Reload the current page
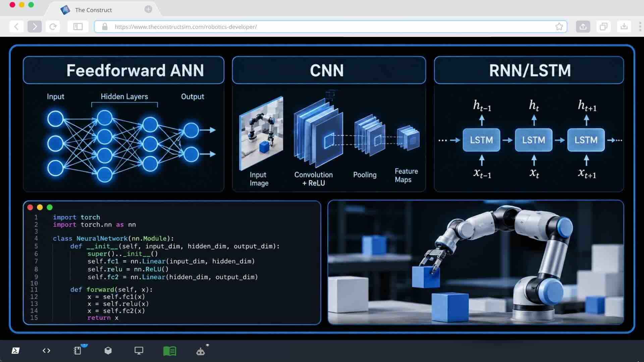The height and width of the screenshot is (362, 644). tap(53, 26)
